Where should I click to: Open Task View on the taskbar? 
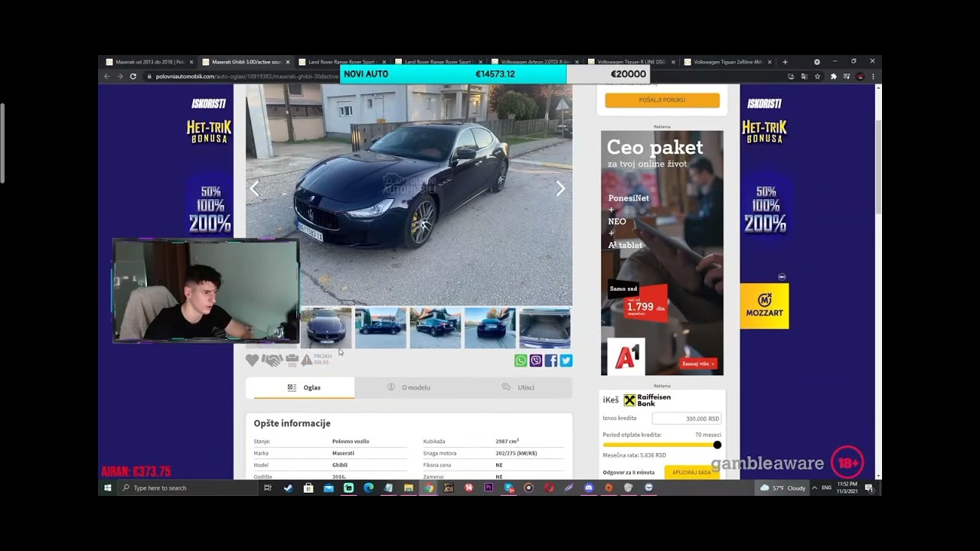point(268,487)
